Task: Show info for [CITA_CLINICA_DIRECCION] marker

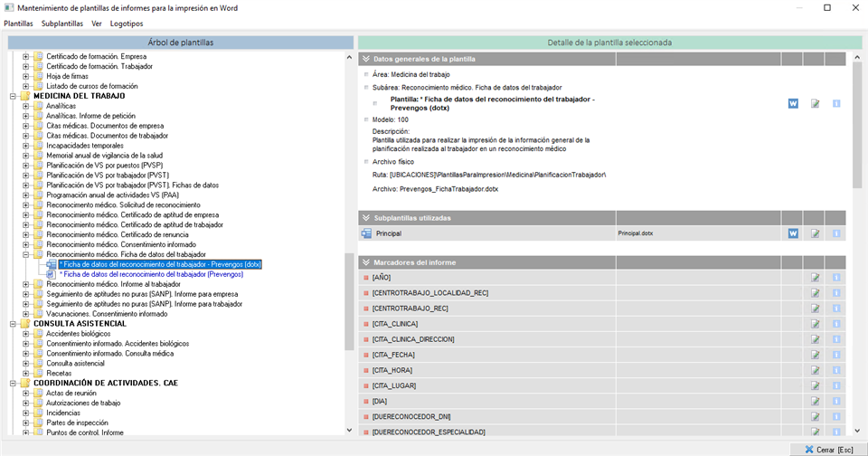Action: (x=836, y=339)
